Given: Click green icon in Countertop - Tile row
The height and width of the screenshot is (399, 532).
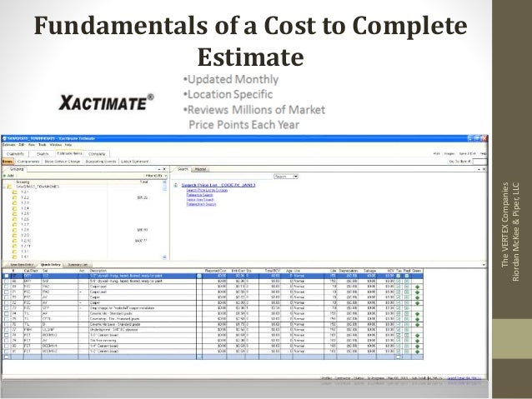Looking at the screenshot, I should pyautogui.click(x=417, y=319).
